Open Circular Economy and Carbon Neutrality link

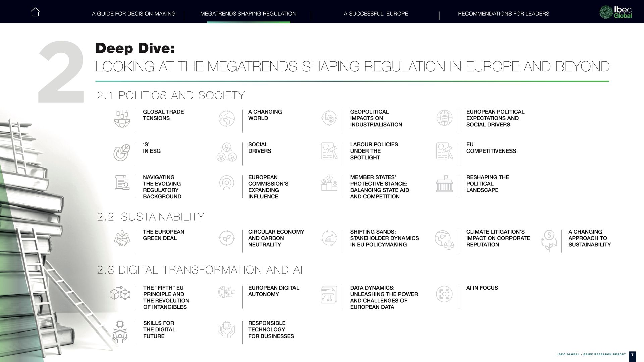276,238
